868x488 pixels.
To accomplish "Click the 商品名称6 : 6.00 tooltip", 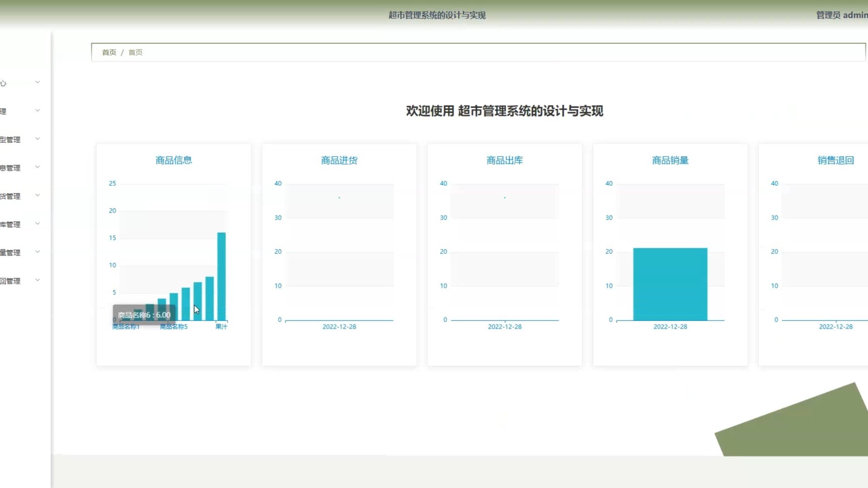I will point(144,314).
